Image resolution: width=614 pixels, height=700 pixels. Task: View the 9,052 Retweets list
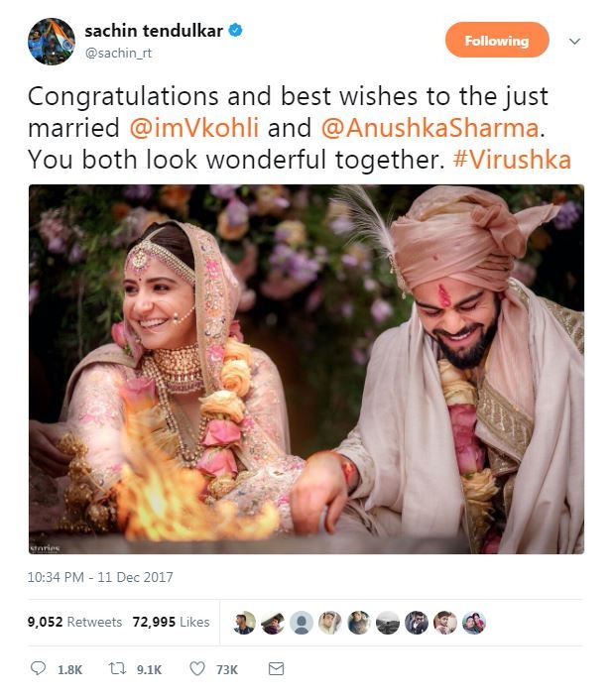click(75, 622)
